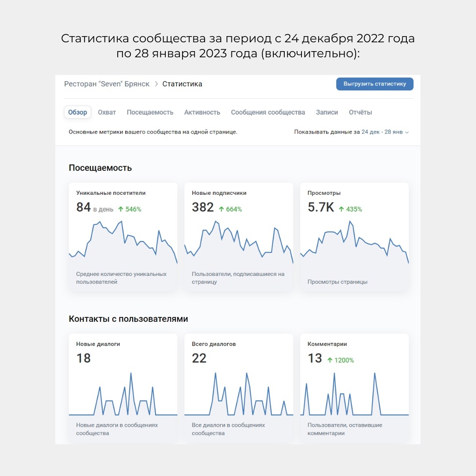Go to the Активность tab
Viewport: 476px width, 476px height.
pos(202,112)
